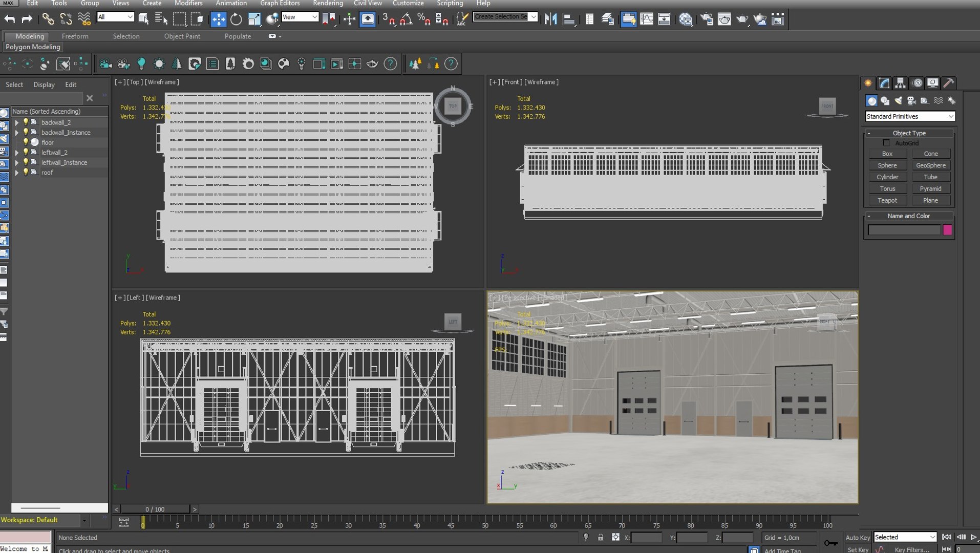Click the time slider showing 0 / 100
Screen dimensions: 980x553
155,509
